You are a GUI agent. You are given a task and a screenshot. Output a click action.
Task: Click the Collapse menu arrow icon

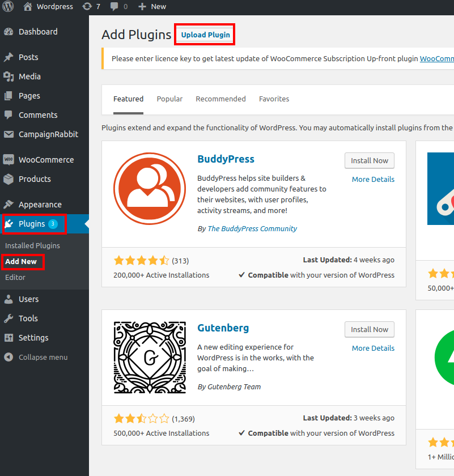coord(9,357)
